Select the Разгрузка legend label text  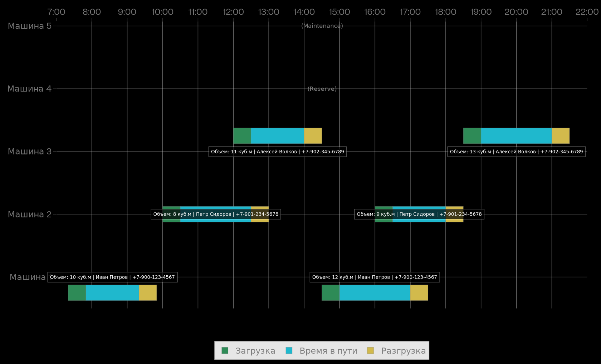403,351
